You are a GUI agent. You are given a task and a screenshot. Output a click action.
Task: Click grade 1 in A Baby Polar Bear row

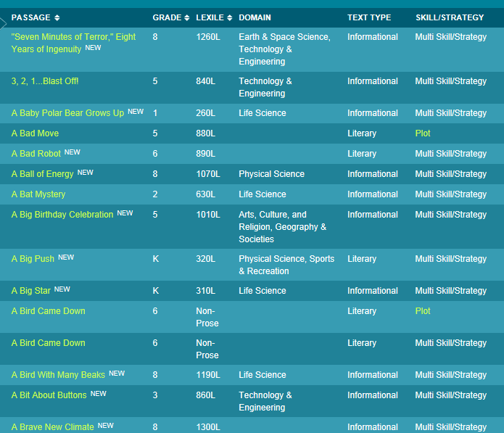coord(155,113)
